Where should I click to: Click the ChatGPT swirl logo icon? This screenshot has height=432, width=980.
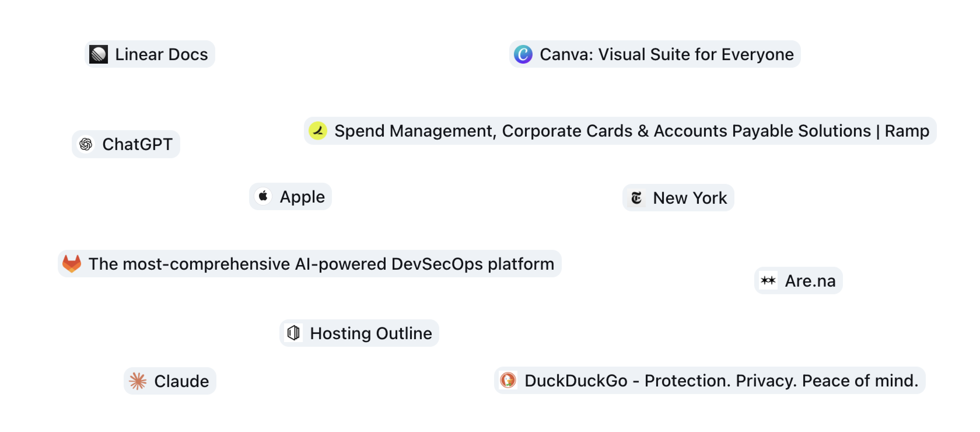pos(86,144)
